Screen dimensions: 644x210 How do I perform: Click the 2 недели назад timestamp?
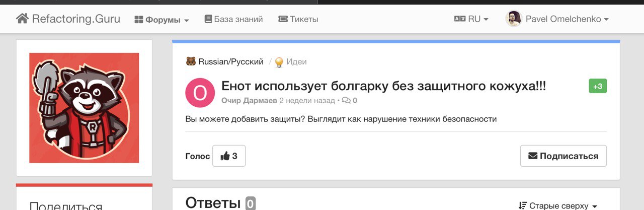307,100
